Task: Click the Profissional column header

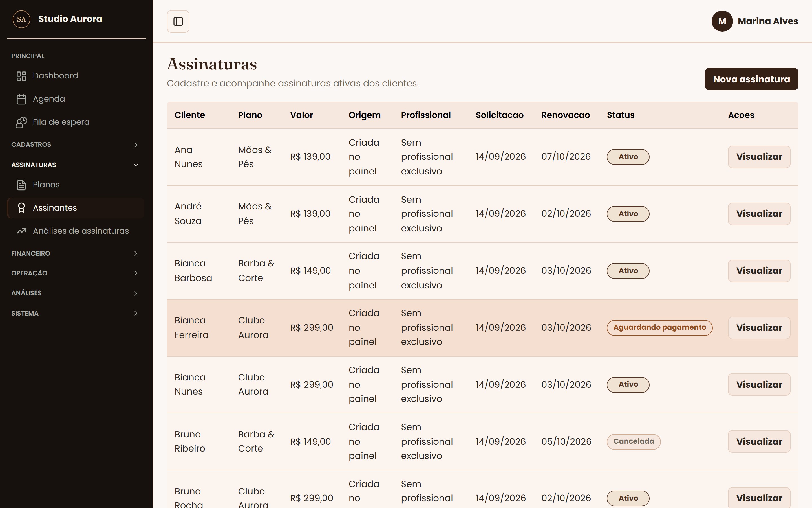Action: [426, 115]
